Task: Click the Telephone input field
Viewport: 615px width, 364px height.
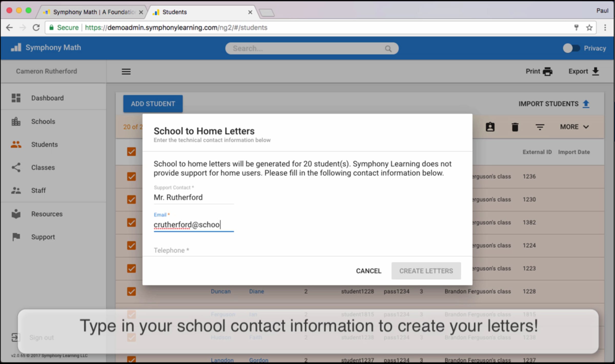Action: click(194, 251)
